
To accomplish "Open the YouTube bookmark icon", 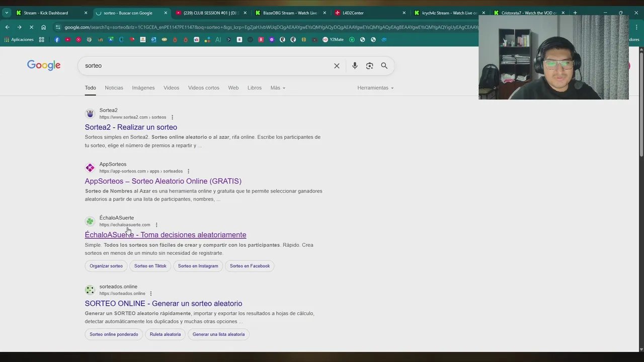I will [68, 40].
